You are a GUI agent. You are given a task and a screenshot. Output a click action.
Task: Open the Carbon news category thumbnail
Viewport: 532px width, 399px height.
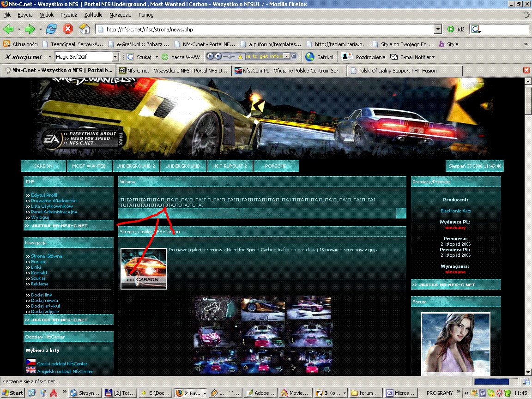(x=144, y=269)
